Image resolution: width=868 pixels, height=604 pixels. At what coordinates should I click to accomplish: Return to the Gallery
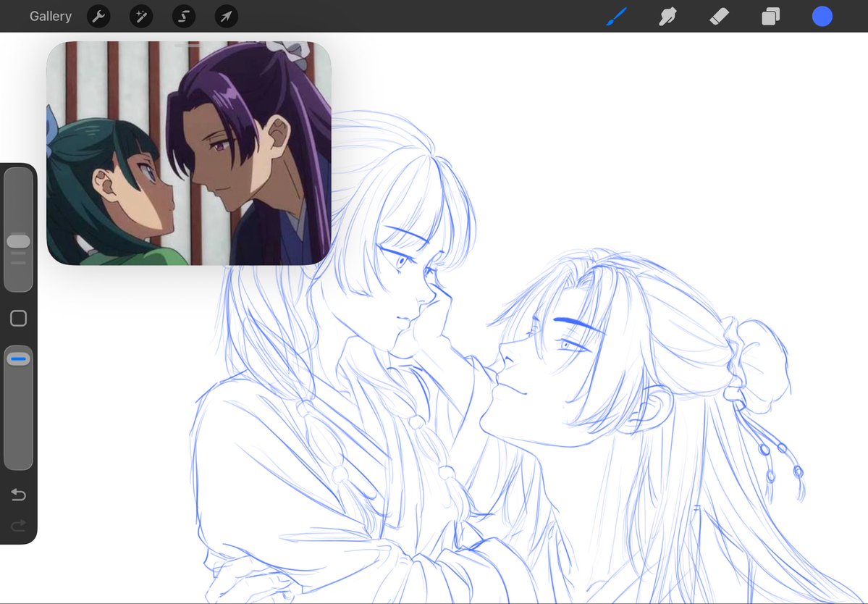tap(51, 16)
